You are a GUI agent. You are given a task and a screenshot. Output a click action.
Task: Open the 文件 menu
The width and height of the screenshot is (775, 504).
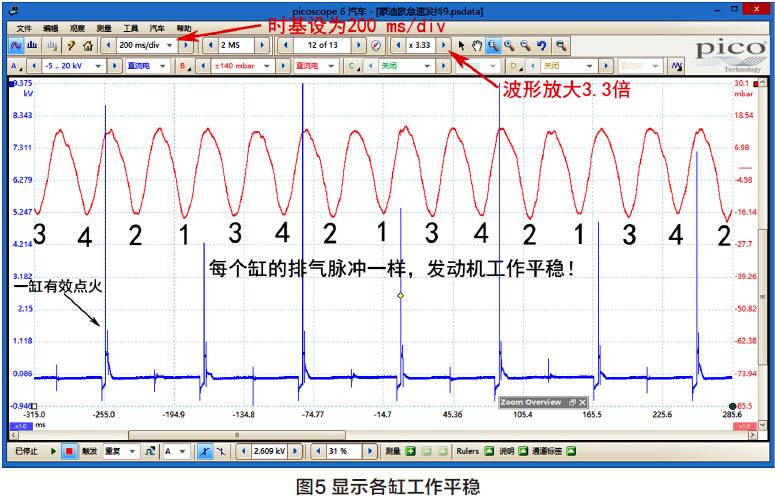[24, 29]
